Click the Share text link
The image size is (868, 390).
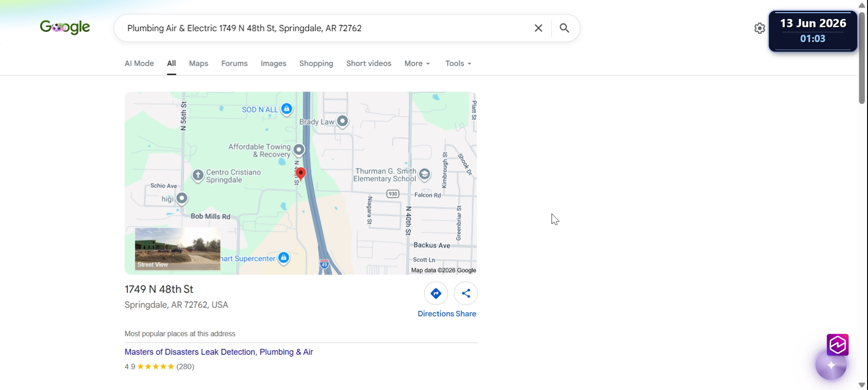click(x=466, y=314)
